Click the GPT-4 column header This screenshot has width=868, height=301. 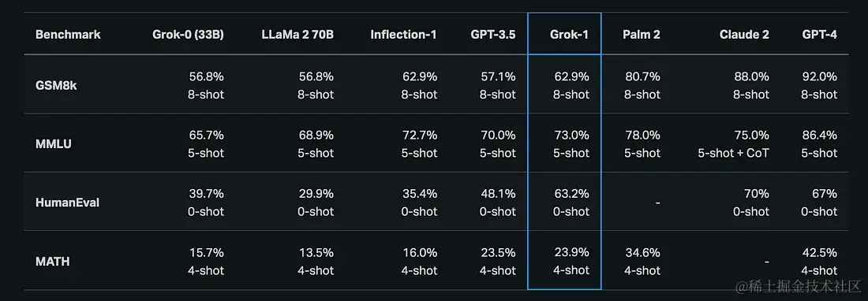click(x=819, y=34)
